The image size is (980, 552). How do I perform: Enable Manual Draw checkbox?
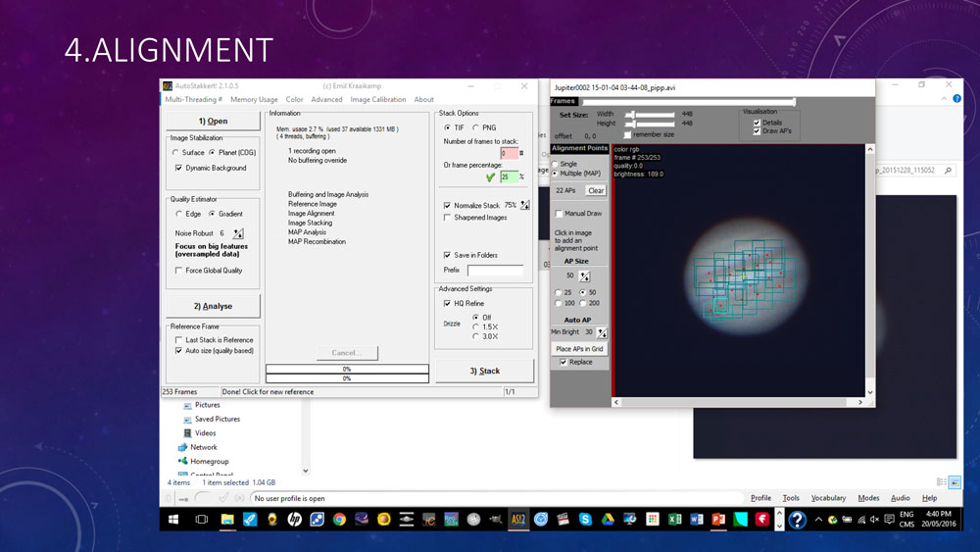point(559,214)
